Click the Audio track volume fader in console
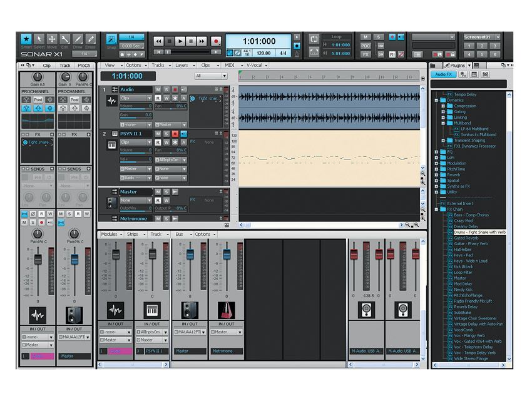The width and height of the screenshot is (532, 399). [115, 254]
